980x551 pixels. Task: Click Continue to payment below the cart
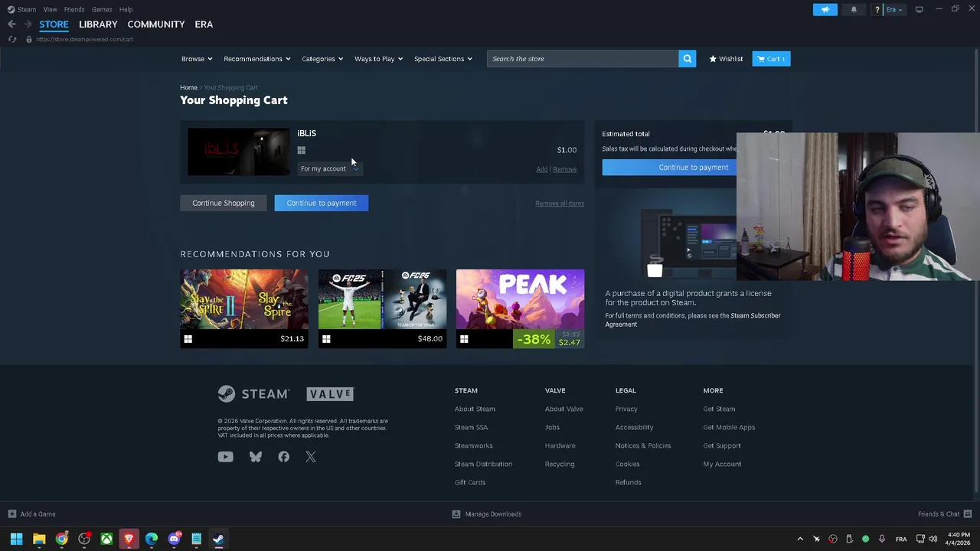pyautogui.click(x=322, y=203)
